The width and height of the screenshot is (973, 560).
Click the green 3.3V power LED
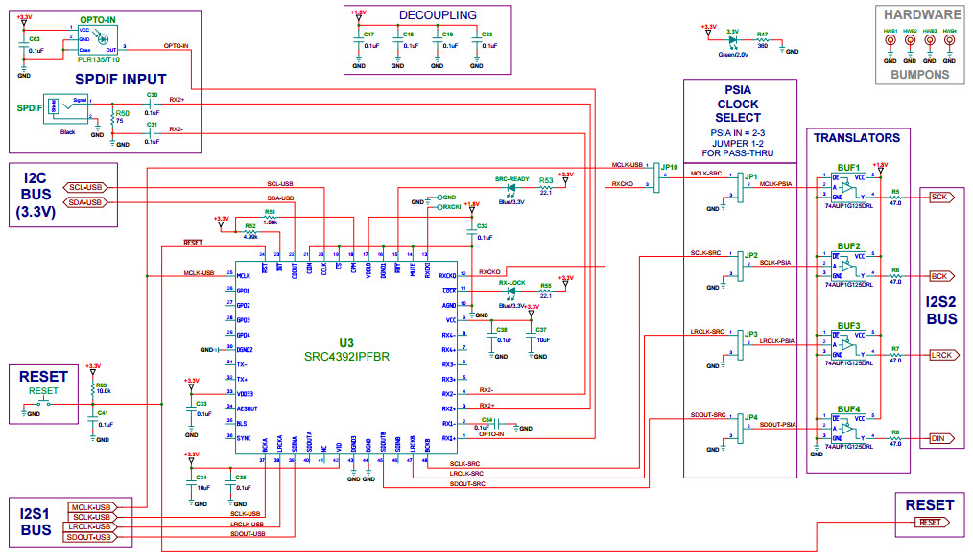tap(731, 42)
